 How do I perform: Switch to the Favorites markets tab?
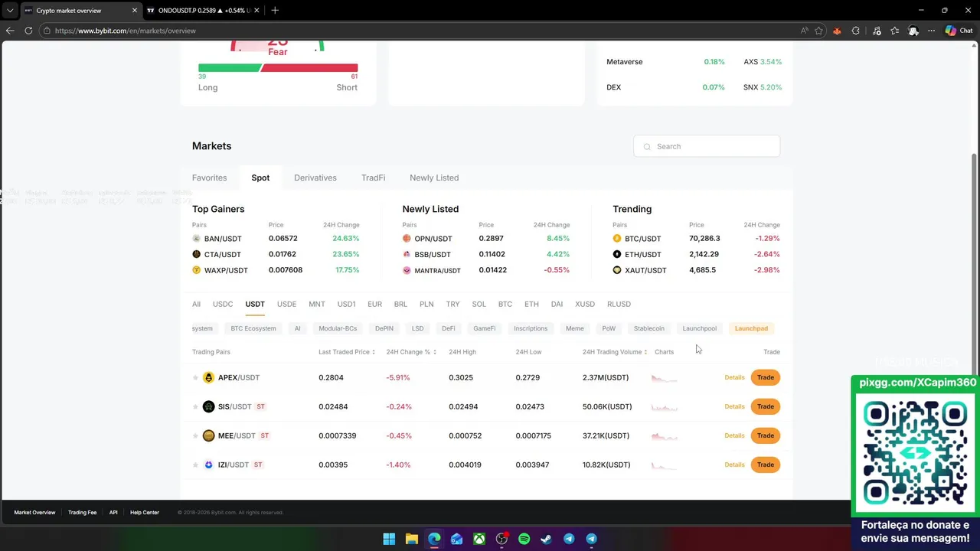(209, 178)
